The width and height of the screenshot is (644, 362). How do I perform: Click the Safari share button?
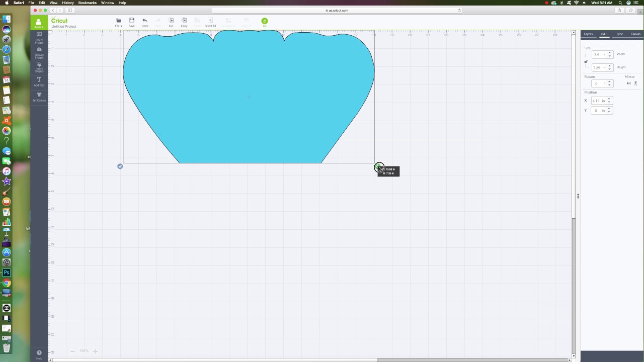tap(619, 10)
